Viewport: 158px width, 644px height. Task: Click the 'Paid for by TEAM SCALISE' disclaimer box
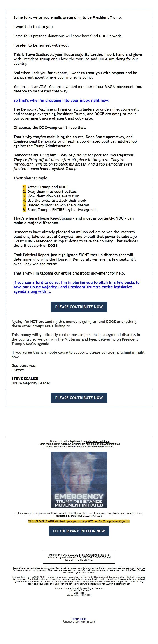coord(79,557)
